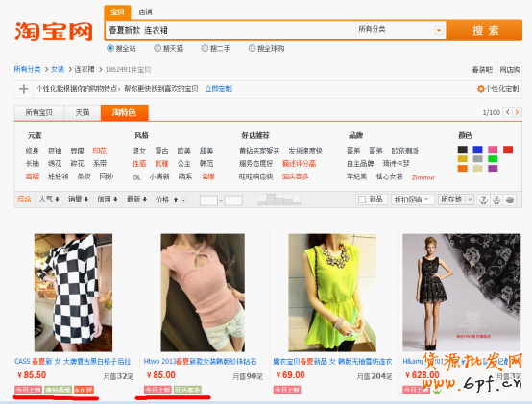Click the genuine guarantee filter icon
Viewport: 532px width, 404px height.
point(496,200)
